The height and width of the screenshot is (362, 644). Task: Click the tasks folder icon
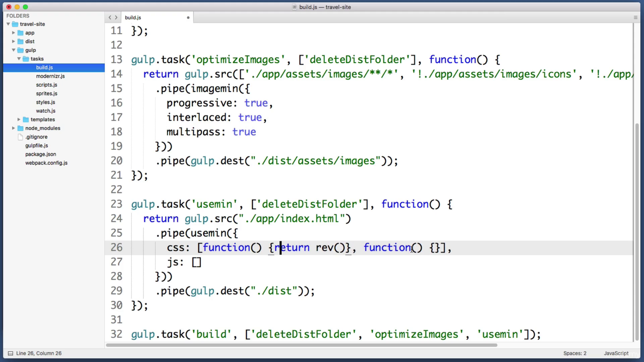pos(26,59)
